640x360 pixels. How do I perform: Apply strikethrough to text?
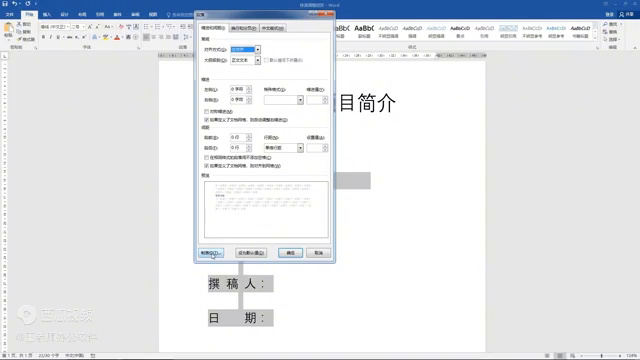tap(69, 37)
